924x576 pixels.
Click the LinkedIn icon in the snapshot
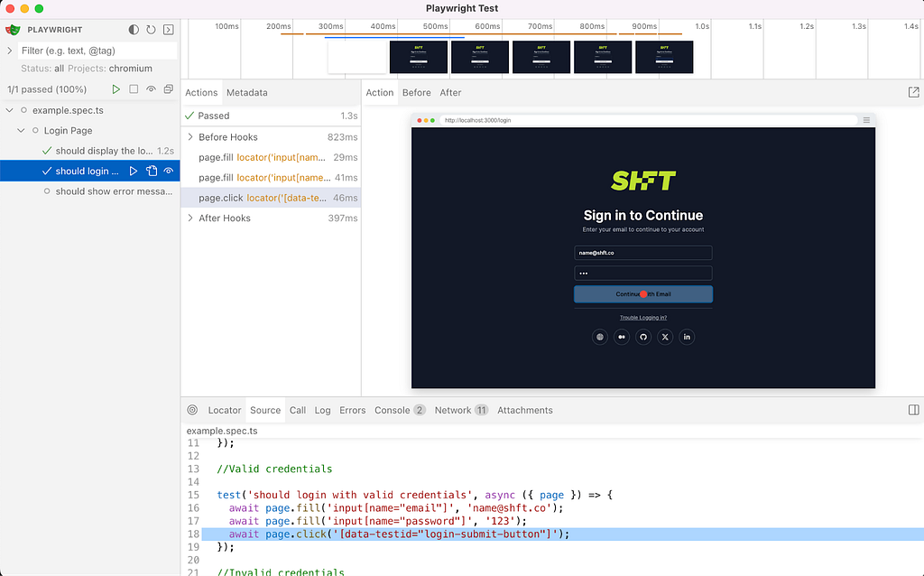tap(687, 338)
